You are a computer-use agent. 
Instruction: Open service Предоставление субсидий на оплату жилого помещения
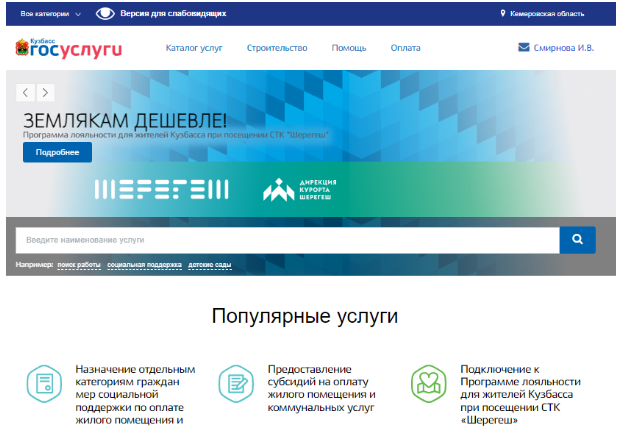pyautogui.click(x=321, y=388)
